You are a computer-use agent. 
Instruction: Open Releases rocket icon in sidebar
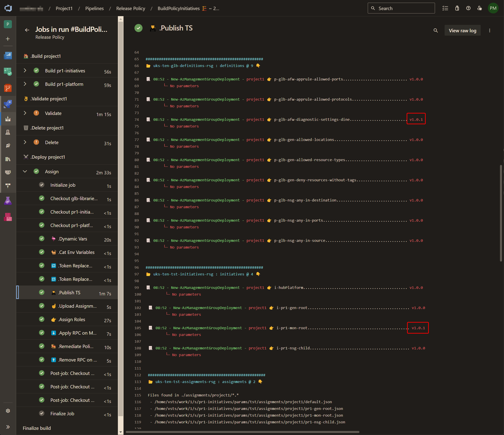8,145
